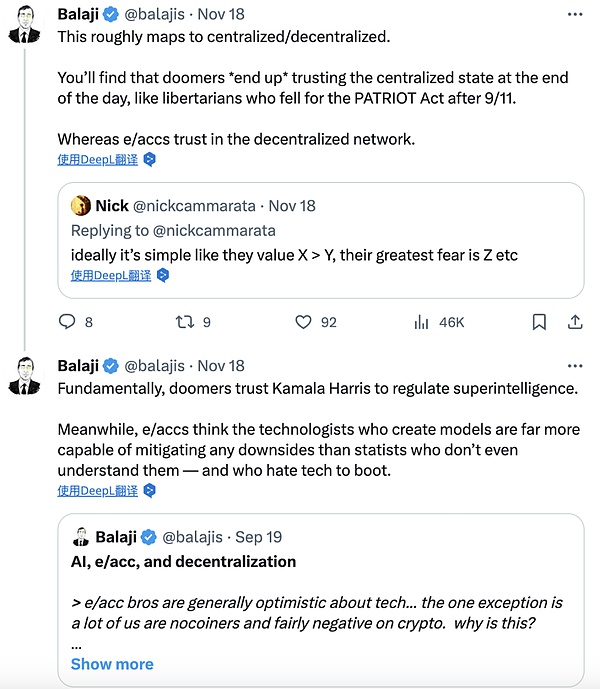
Task: Share the first Balaji tweet
Action: pyautogui.click(x=575, y=322)
